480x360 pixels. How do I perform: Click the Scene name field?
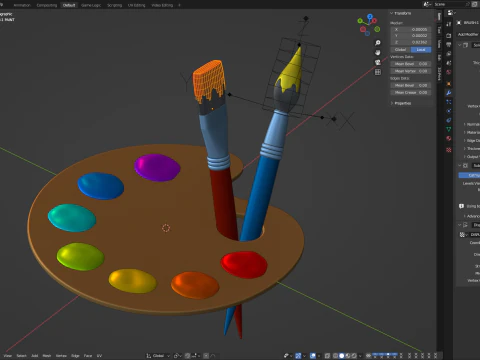coord(450,4)
